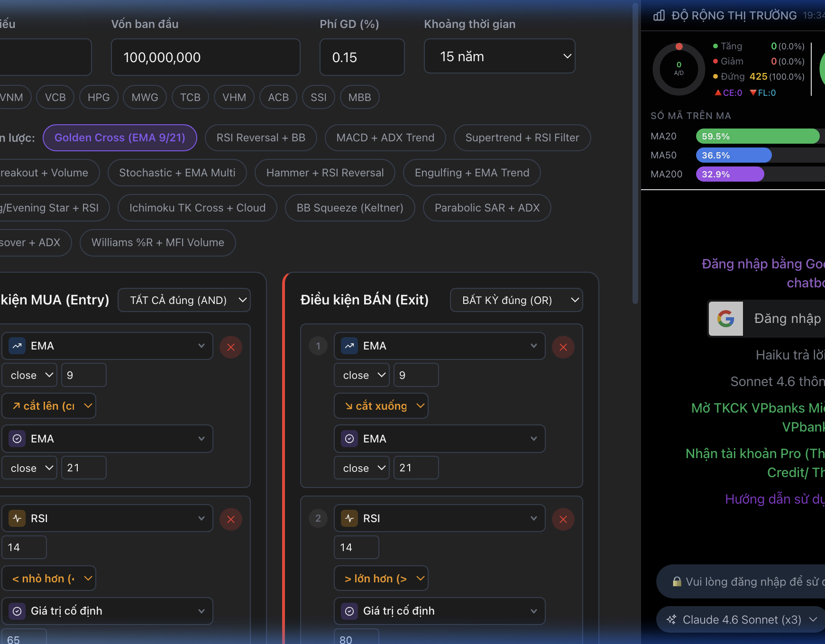The image size is (825, 644).
Task: Click the RSI pulse icon in exit condition 2
Action: pos(349,518)
